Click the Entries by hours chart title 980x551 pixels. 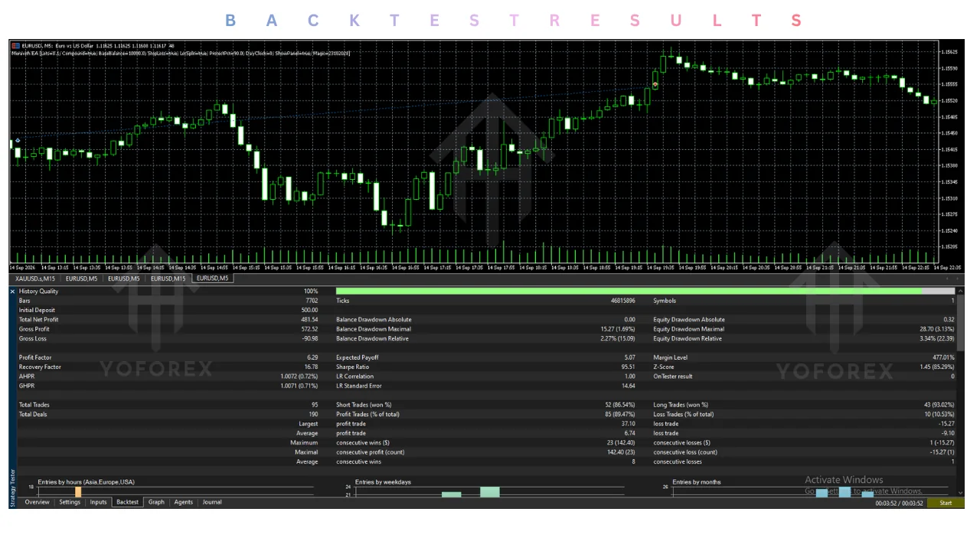pos(86,482)
